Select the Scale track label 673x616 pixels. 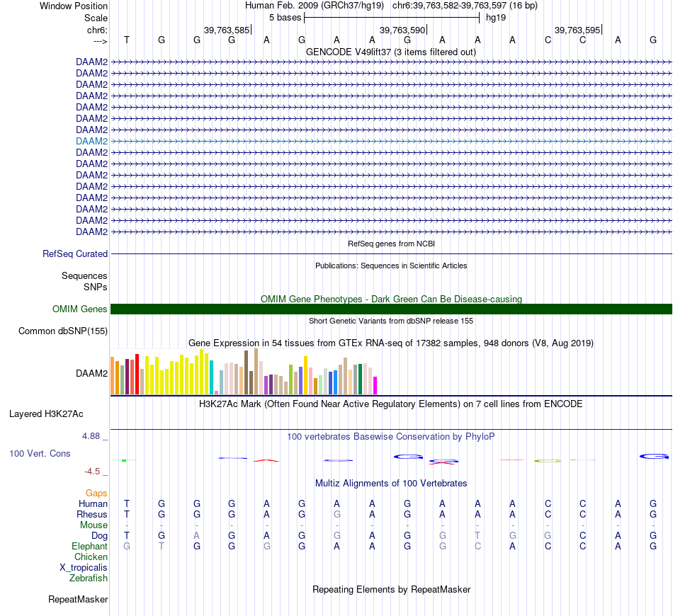pyautogui.click(x=96, y=18)
